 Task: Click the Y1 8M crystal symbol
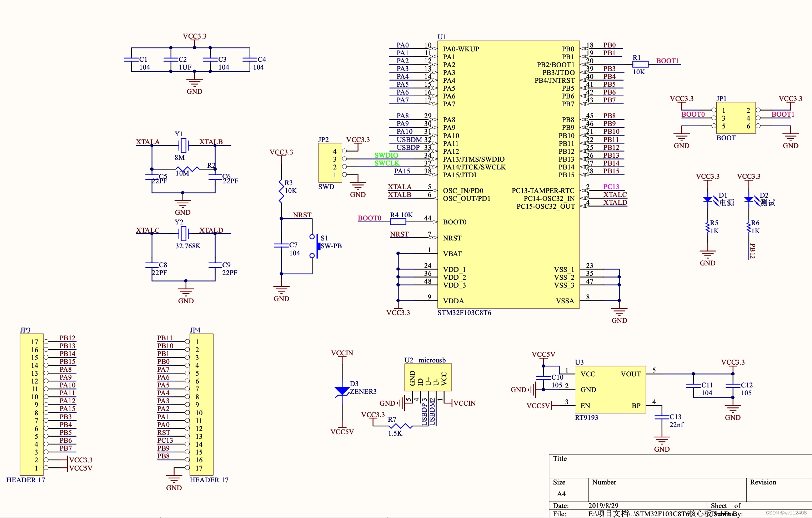tap(183, 145)
